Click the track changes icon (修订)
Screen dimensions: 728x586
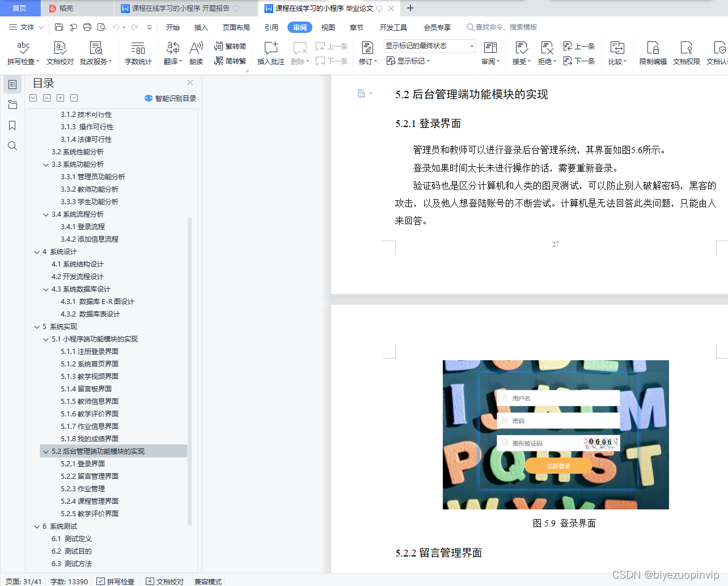(x=367, y=53)
